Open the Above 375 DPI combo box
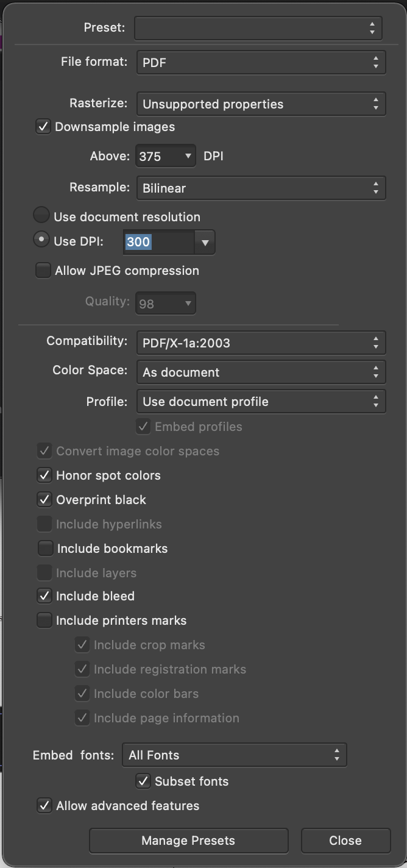The width and height of the screenshot is (407, 868). click(x=165, y=156)
